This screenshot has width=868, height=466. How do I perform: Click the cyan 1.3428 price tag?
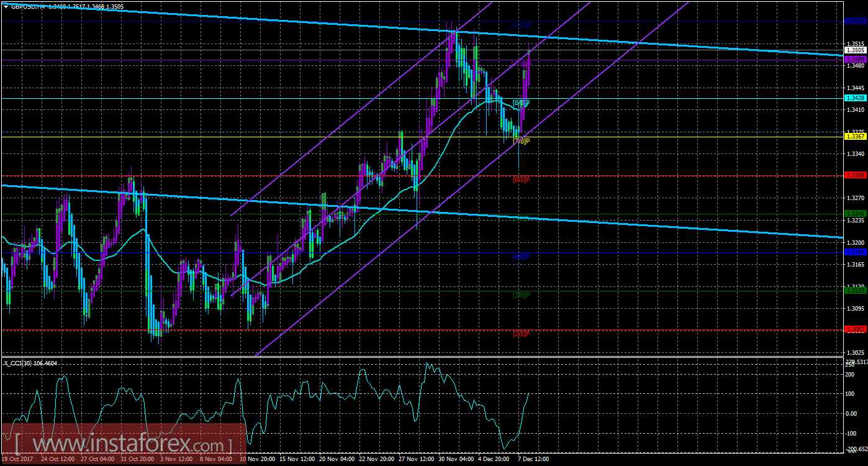pos(856,98)
